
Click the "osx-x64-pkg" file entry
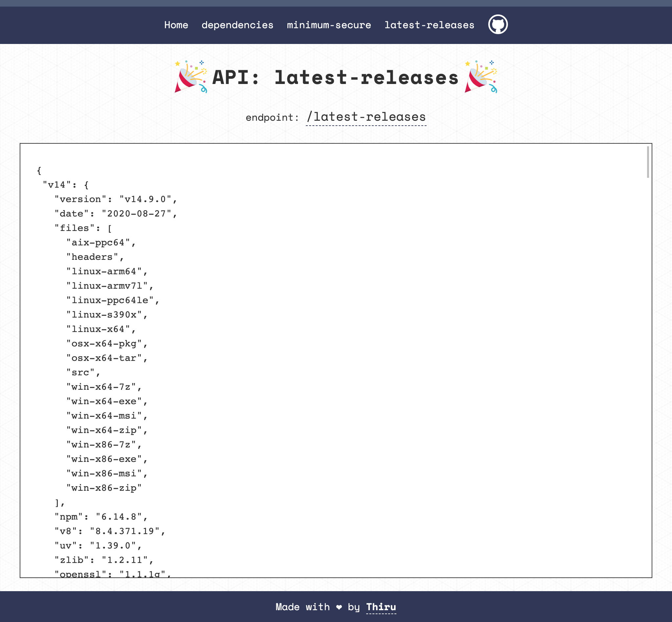tap(107, 344)
